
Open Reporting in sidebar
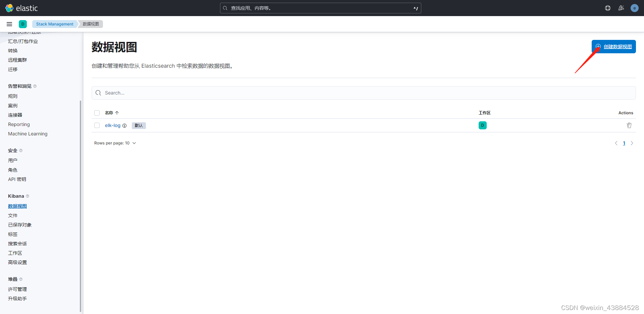(x=19, y=124)
